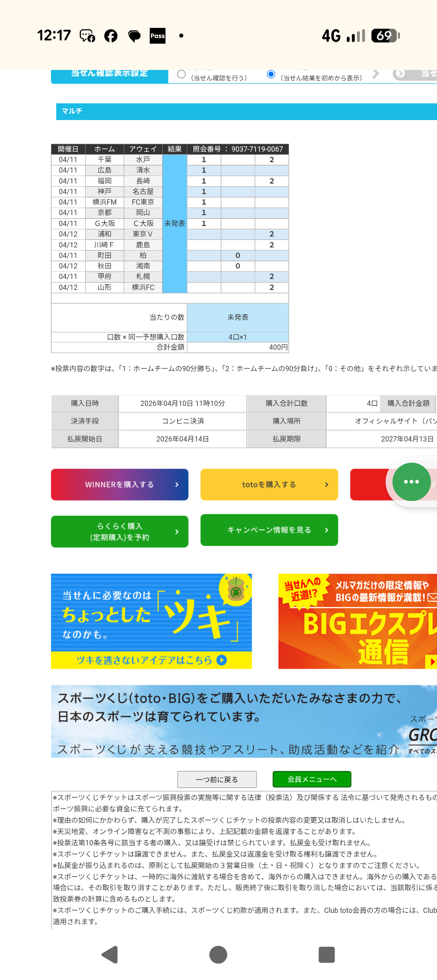Tap the Pass app icon in status bar
The width and height of the screenshot is (437, 980).
157,36
